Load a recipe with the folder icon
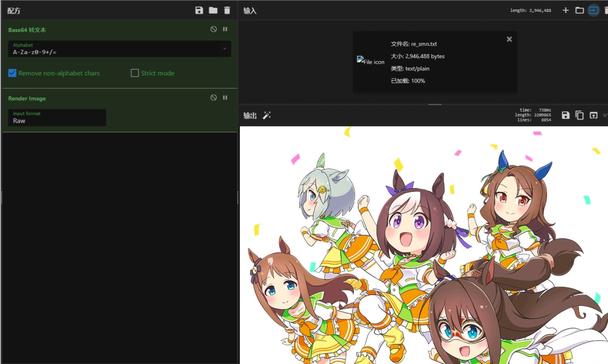 pyautogui.click(x=213, y=11)
